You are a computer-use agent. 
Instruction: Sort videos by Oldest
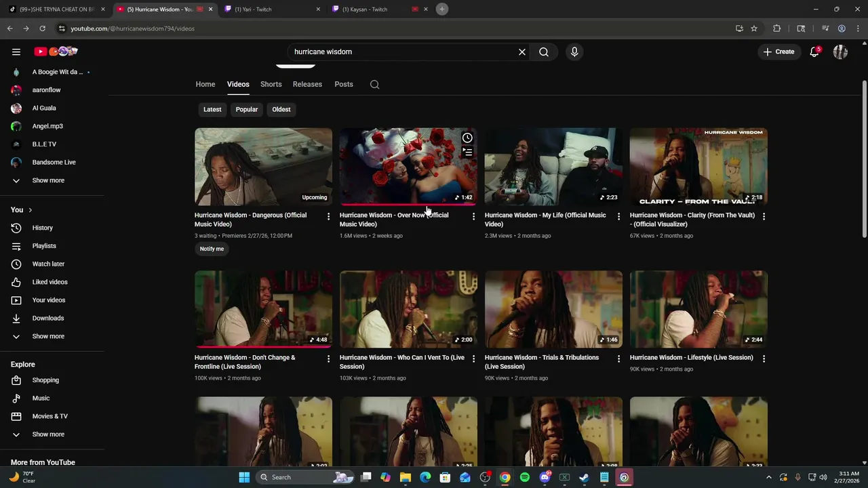(x=281, y=109)
